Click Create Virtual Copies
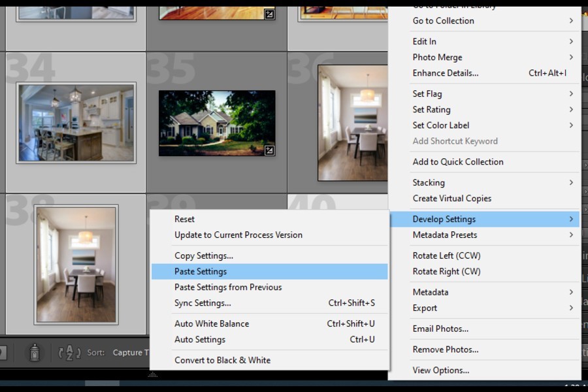Screen dimensions: 588x392 451,199
